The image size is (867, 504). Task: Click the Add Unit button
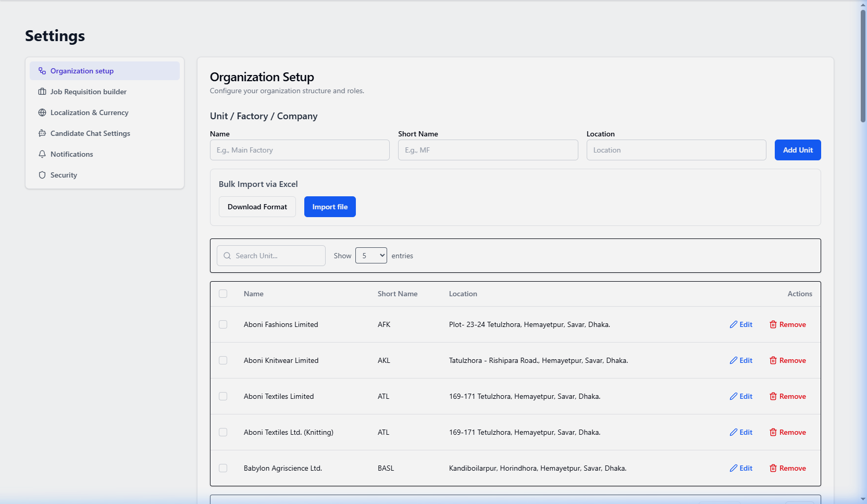[x=798, y=150]
